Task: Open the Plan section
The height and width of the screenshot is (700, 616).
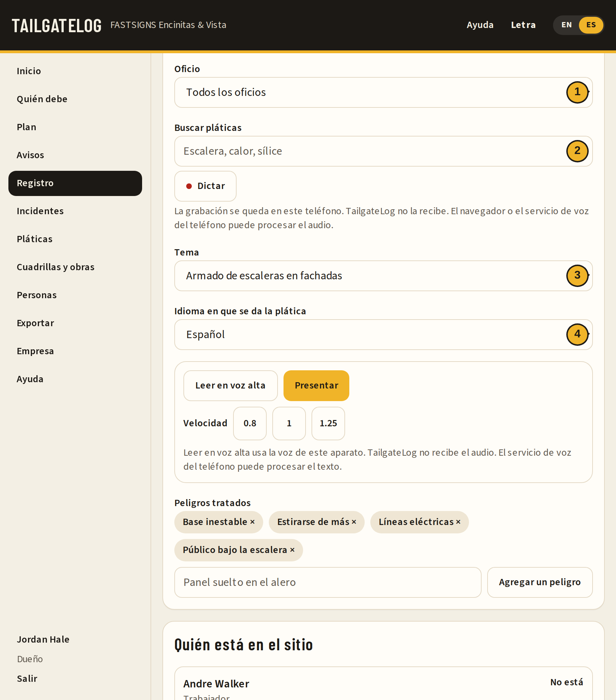Action: click(75, 127)
